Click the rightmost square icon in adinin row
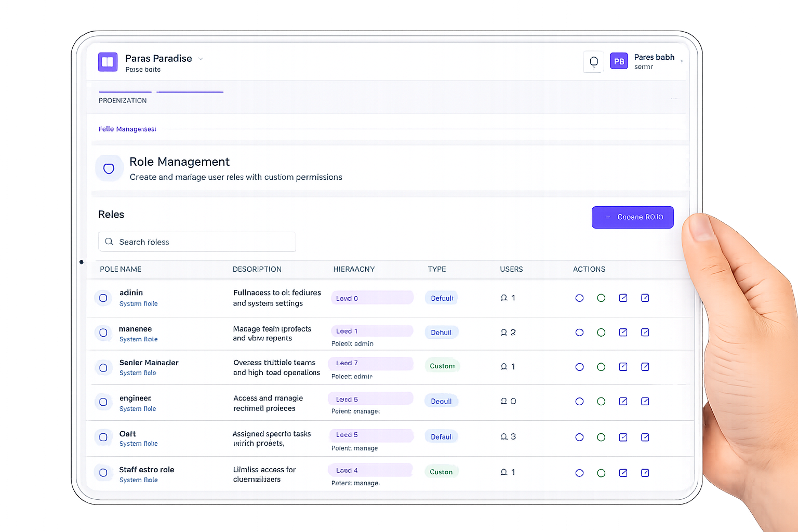 645,298
